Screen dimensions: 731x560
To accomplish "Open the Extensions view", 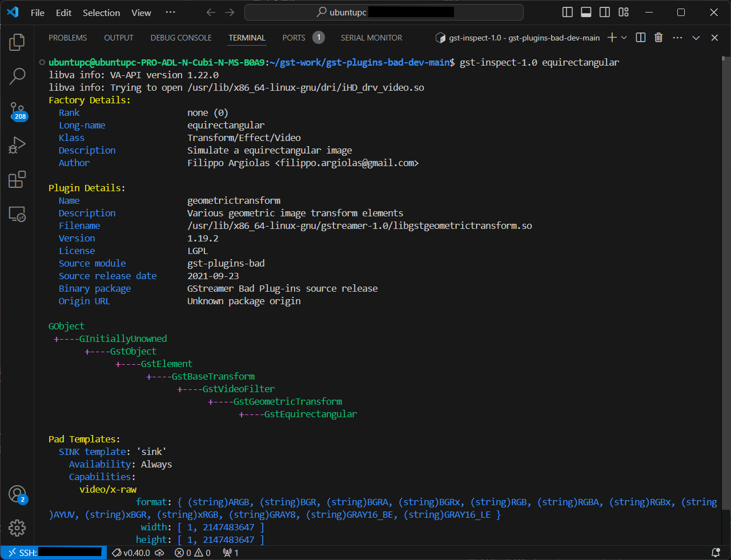I will [x=17, y=179].
